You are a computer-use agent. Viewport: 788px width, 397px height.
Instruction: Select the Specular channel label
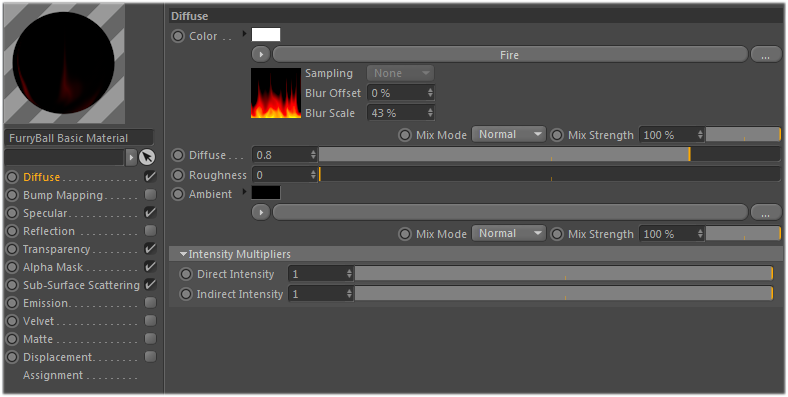point(45,213)
